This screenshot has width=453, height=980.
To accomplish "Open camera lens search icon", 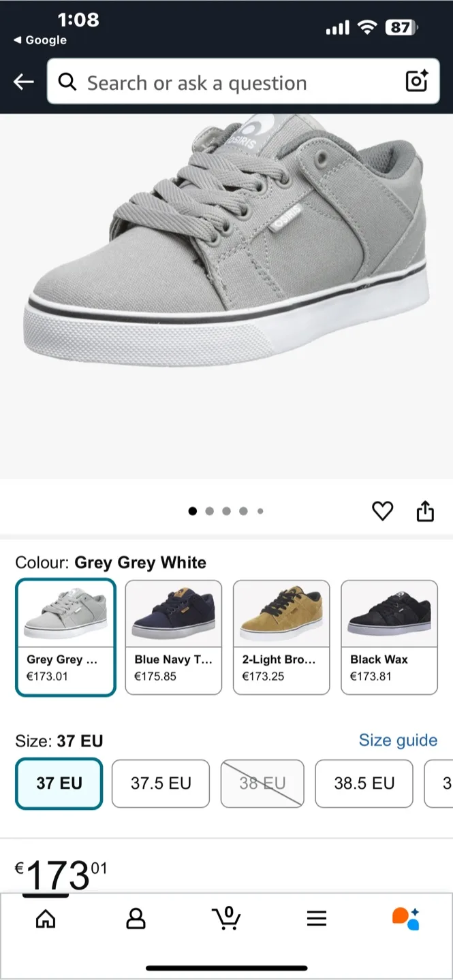I will [x=416, y=82].
